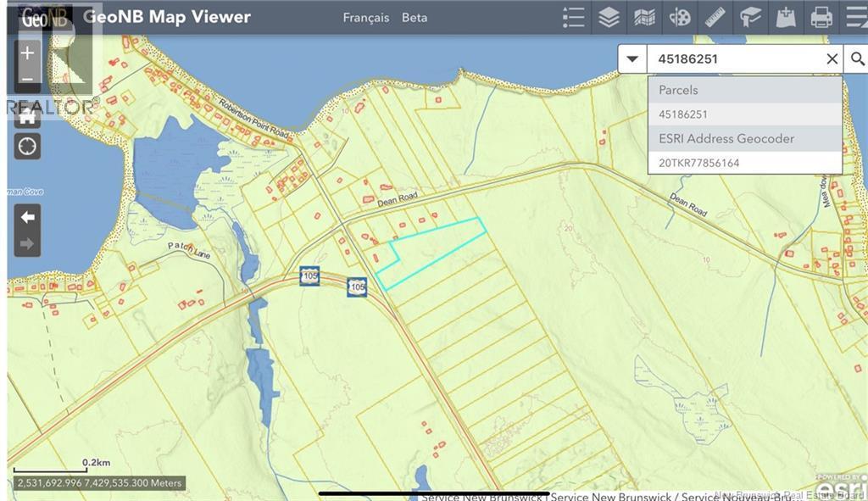Image resolution: width=868 pixels, height=501 pixels.
Task: Switch interface to Français
Action: pos(365,17)
